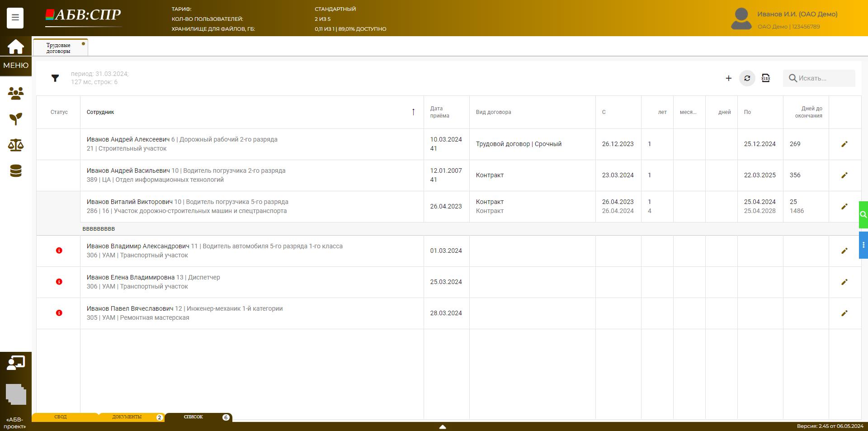The width and height of the screenshot is (868, 431).
Task: Go to the Home icon in sidebar
Action: (x=15, y=47)
